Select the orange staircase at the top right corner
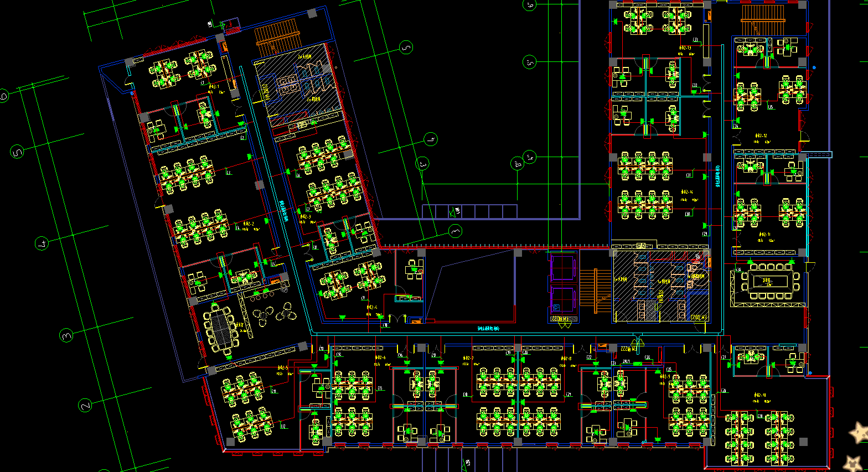Screen dimensions: 868x472 [763, 20]
